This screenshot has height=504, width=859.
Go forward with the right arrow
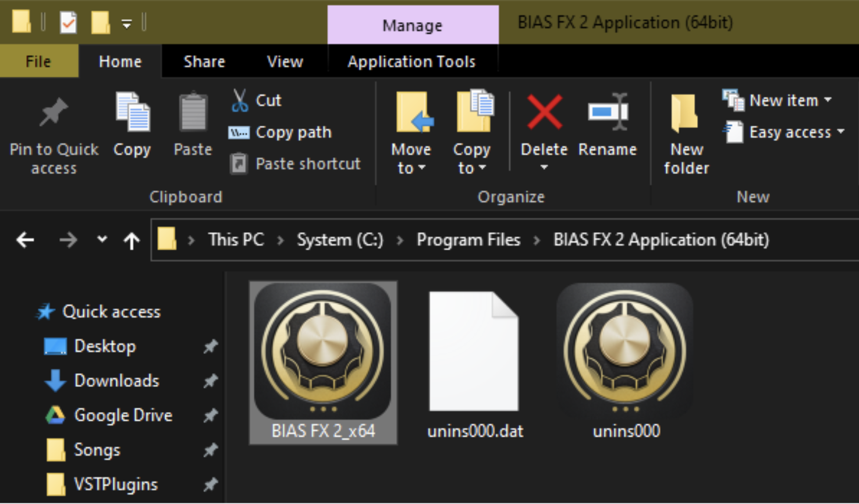[x=68, y=239]
